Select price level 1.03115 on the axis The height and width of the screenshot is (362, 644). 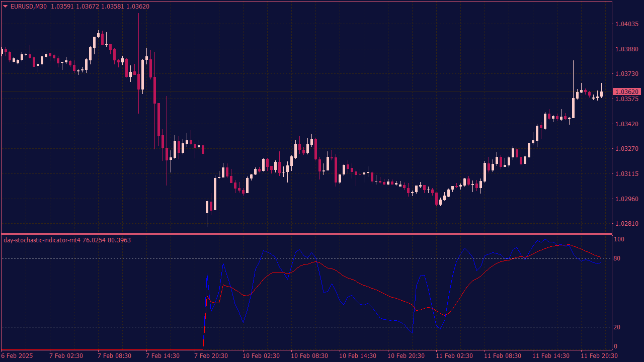[x=626, y=174]
